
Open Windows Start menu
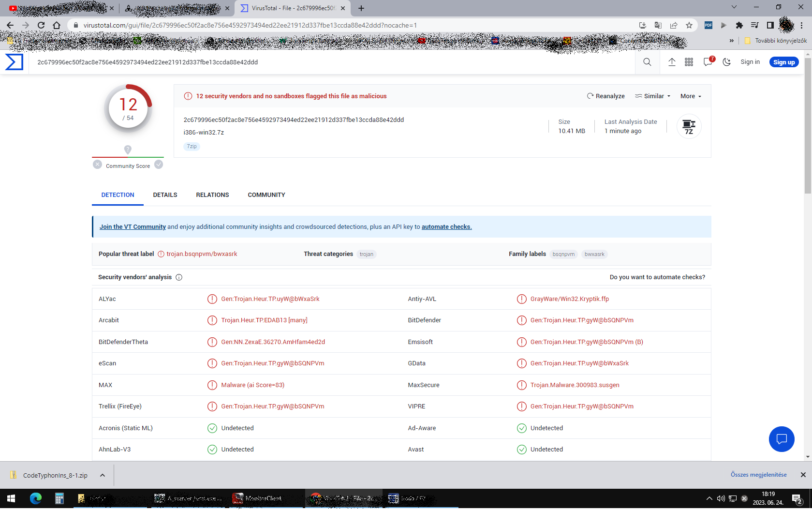[11, 498]
